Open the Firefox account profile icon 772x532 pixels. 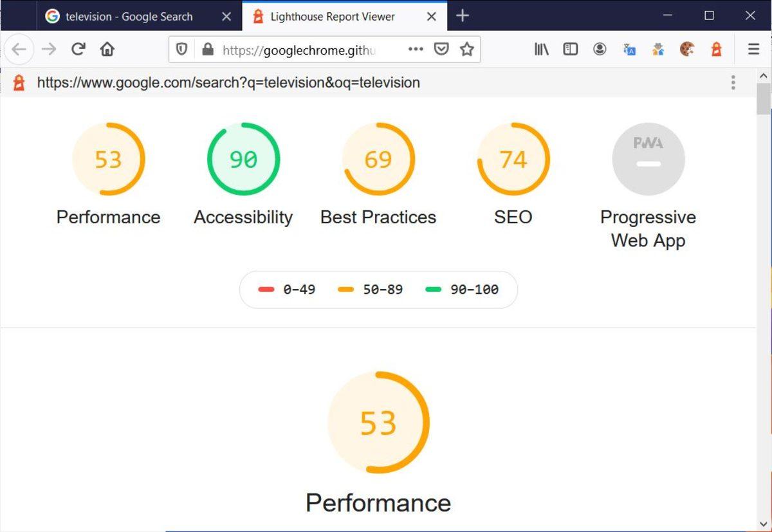pos(600,49)
